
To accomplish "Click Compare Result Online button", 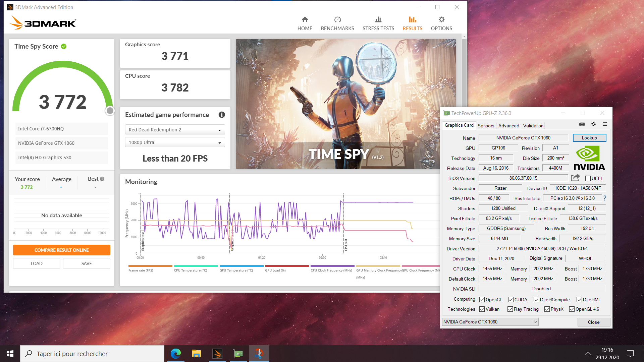I will (x=62, y=250).
